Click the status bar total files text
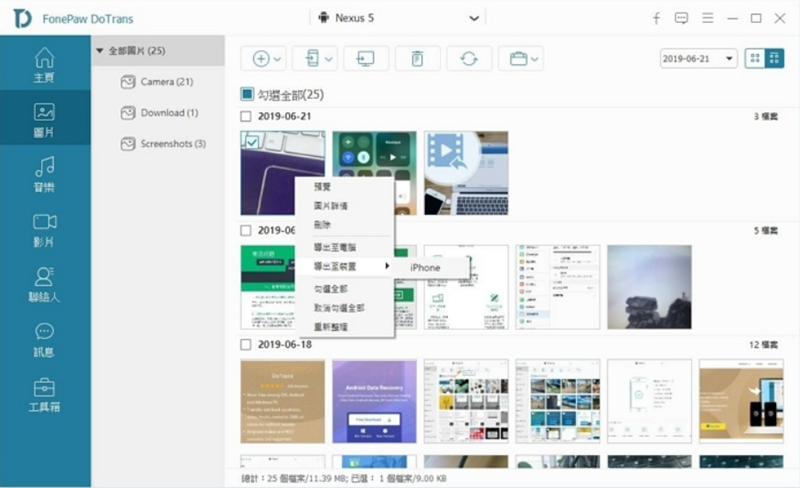 pos(344,479)
